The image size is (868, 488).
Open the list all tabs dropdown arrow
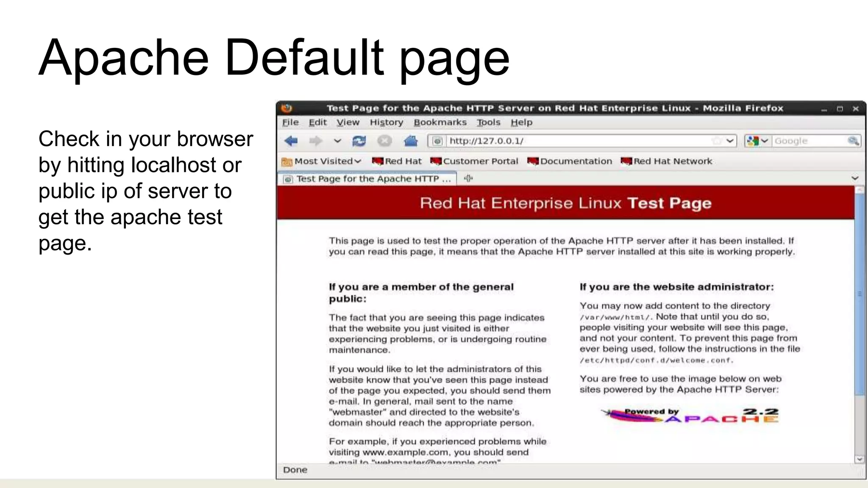click(x=855, y=178)
